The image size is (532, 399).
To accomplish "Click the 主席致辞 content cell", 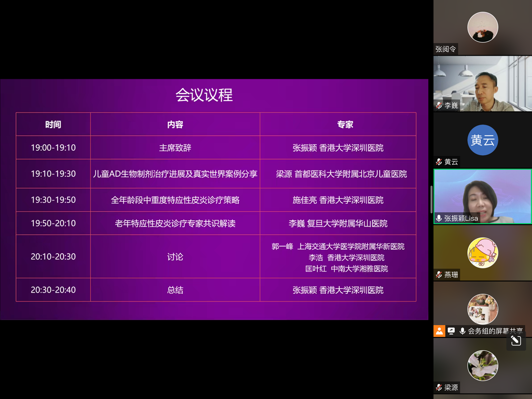I will tap(175, 148).
